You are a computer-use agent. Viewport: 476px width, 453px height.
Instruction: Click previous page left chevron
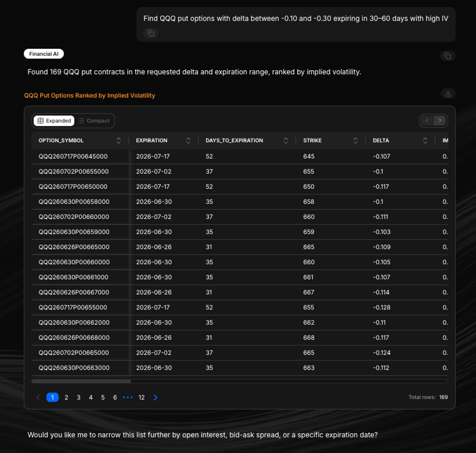38,398
